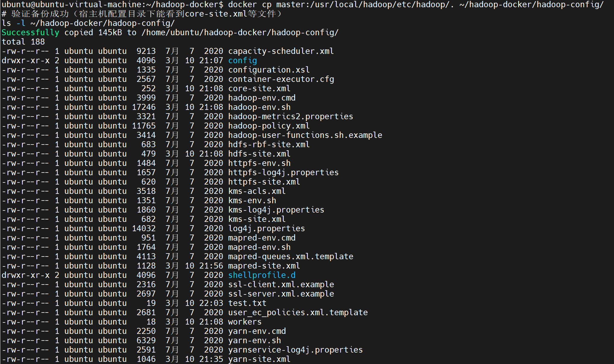
Task: Click the blue shellprofile.d directory name
Action: (262, 275)
